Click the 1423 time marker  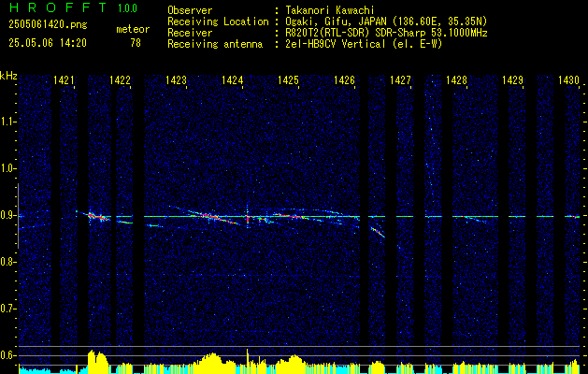176,79
